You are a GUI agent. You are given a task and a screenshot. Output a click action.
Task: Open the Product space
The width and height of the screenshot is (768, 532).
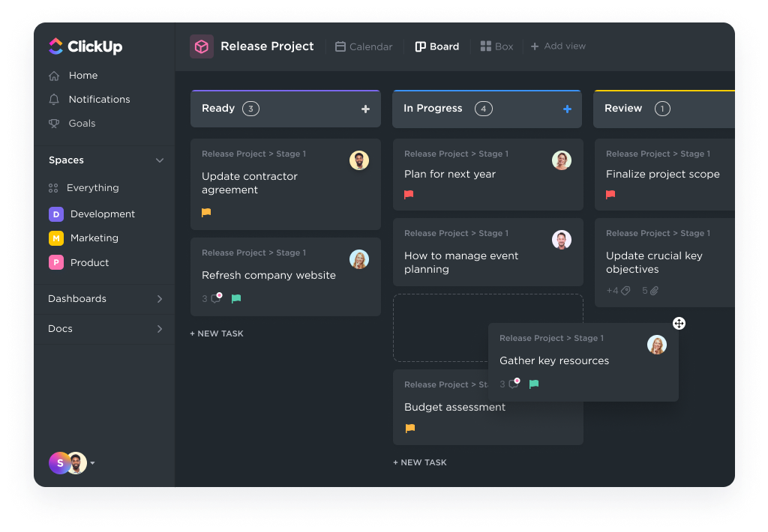pyautogui.click(x=90, y=263)
